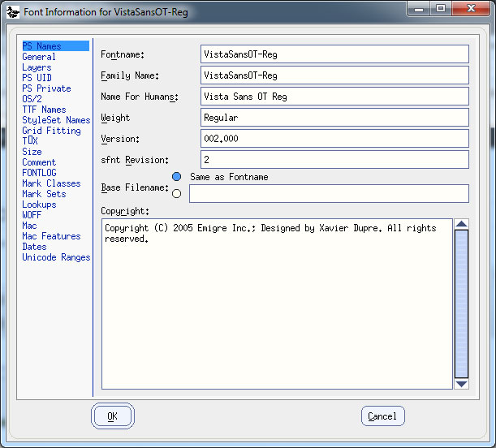Click the copyright scrollbar down arrow

[x=462, y=384]
